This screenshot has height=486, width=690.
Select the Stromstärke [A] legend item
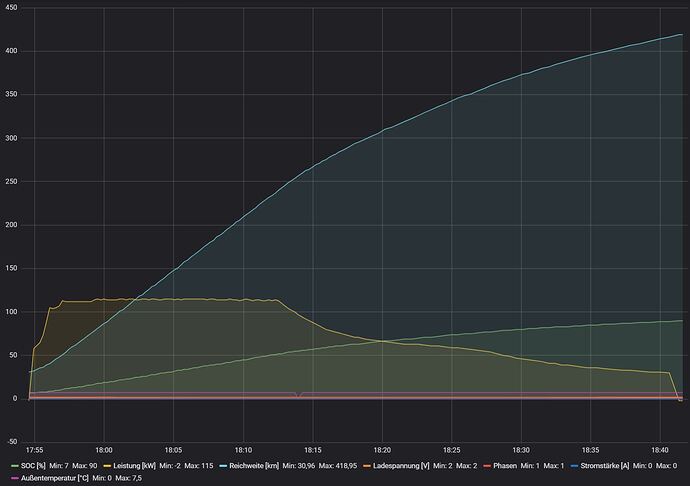(x=605, y=465)
